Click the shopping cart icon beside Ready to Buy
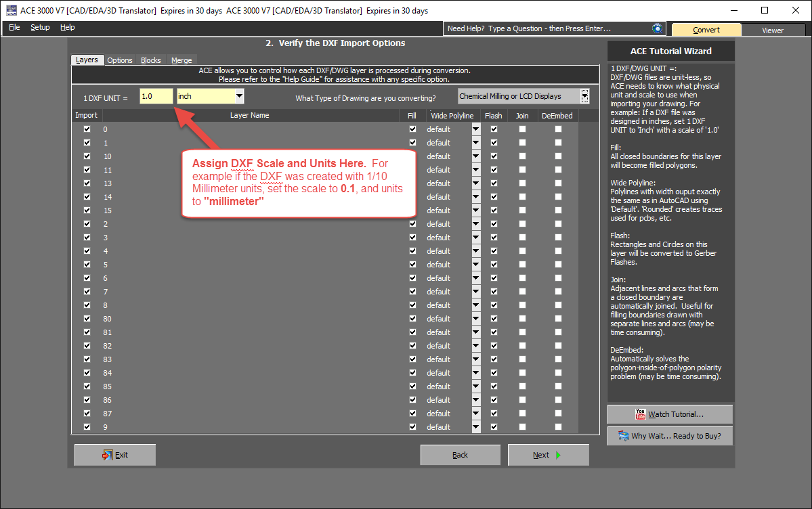This screenshot has width=812, height=509. (x=624, y=436)
